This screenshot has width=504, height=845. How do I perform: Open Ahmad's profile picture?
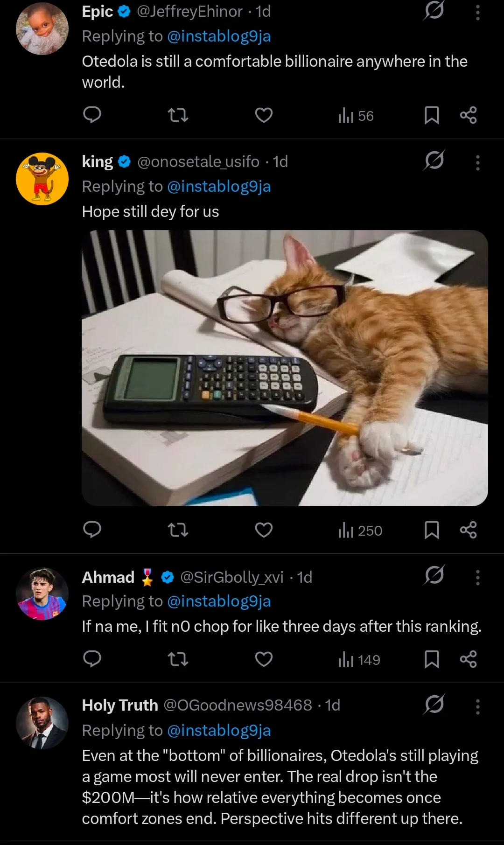42,594
